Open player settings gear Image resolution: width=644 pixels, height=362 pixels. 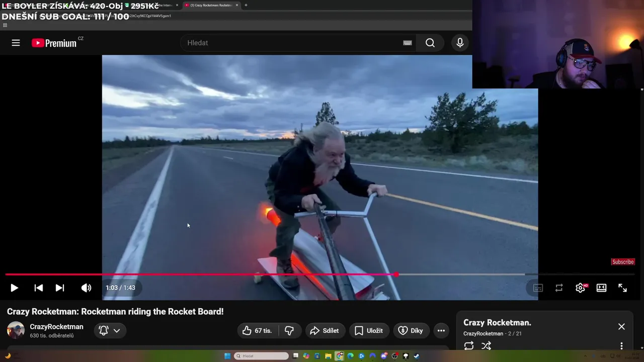coord(581,288)
